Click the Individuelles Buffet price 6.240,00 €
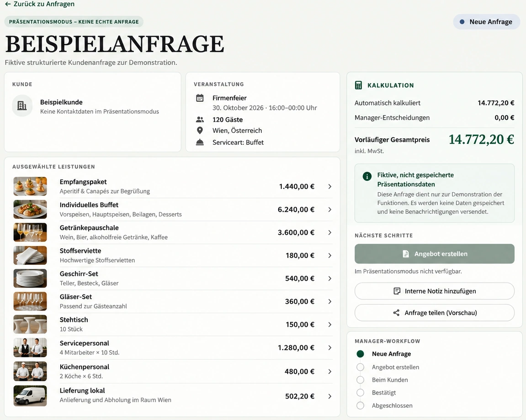This screenshot has width=526, height=420. tap(296, 210)
